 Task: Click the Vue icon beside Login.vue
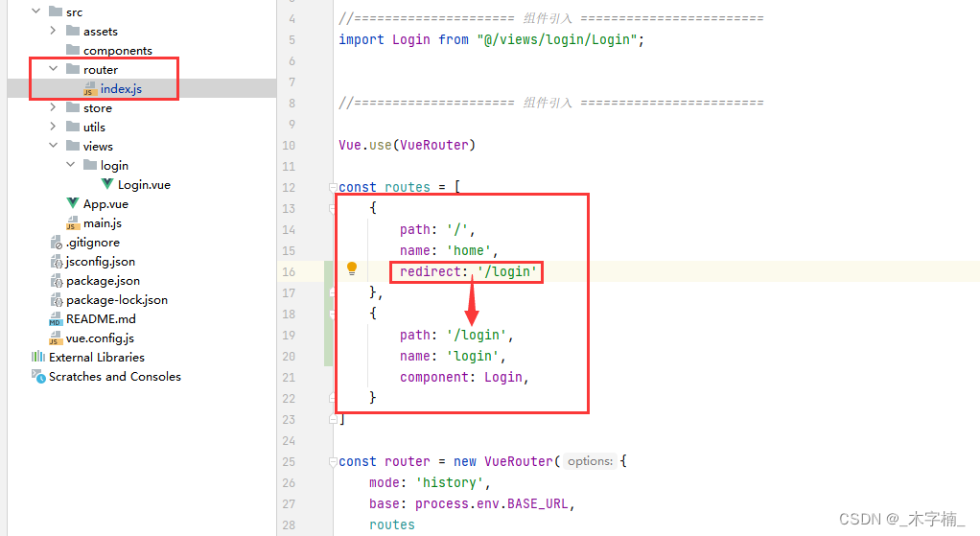click(x=107, y=184)
